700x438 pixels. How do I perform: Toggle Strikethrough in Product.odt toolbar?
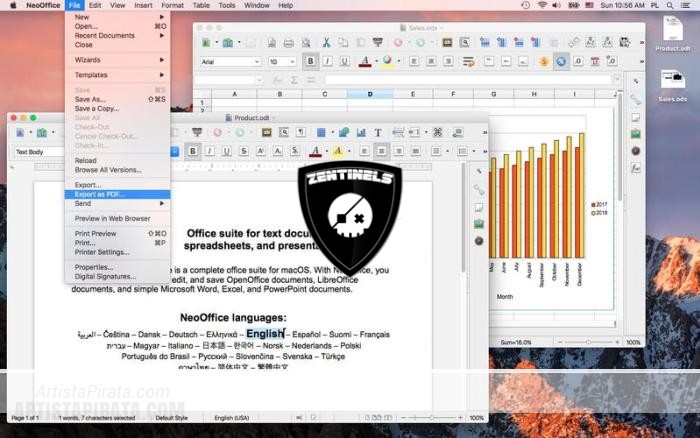click(x=244, y=151)
